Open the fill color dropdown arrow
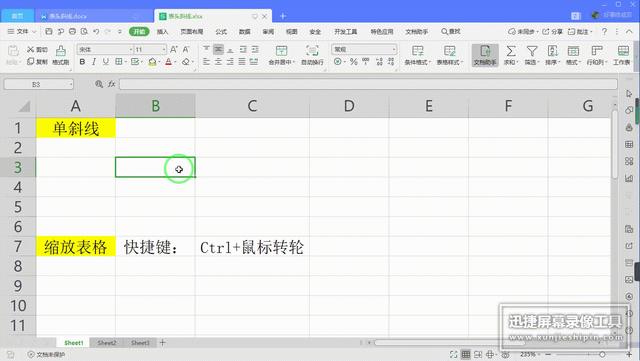 [x=158, y=62]
